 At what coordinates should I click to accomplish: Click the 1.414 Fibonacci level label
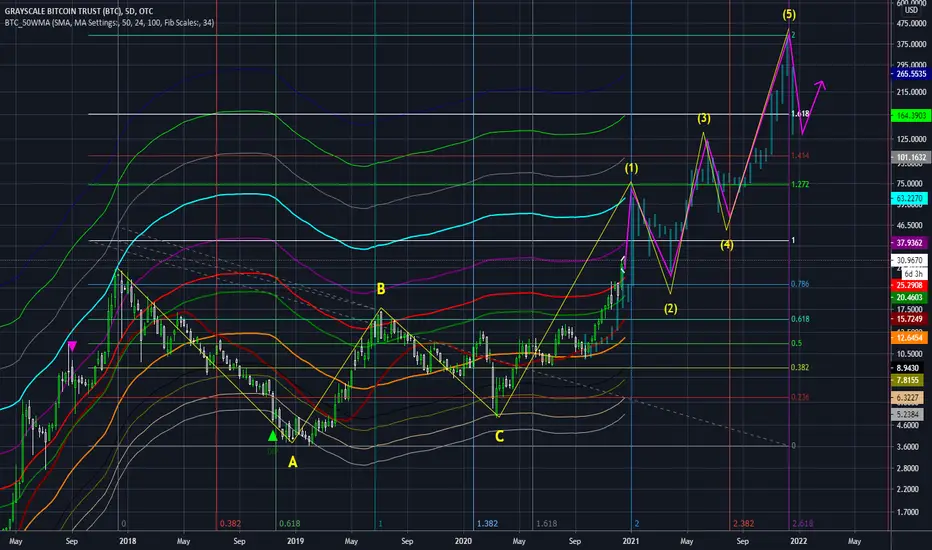(x=800, y=156)
